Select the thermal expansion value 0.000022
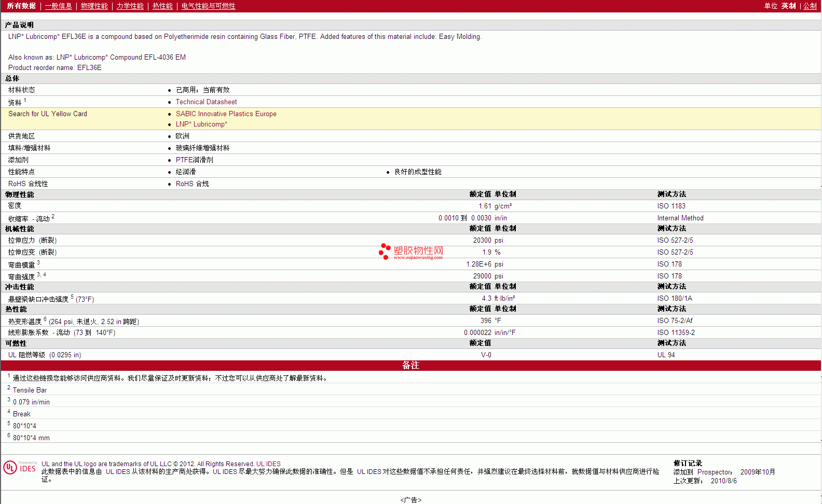 coord(477,333)
